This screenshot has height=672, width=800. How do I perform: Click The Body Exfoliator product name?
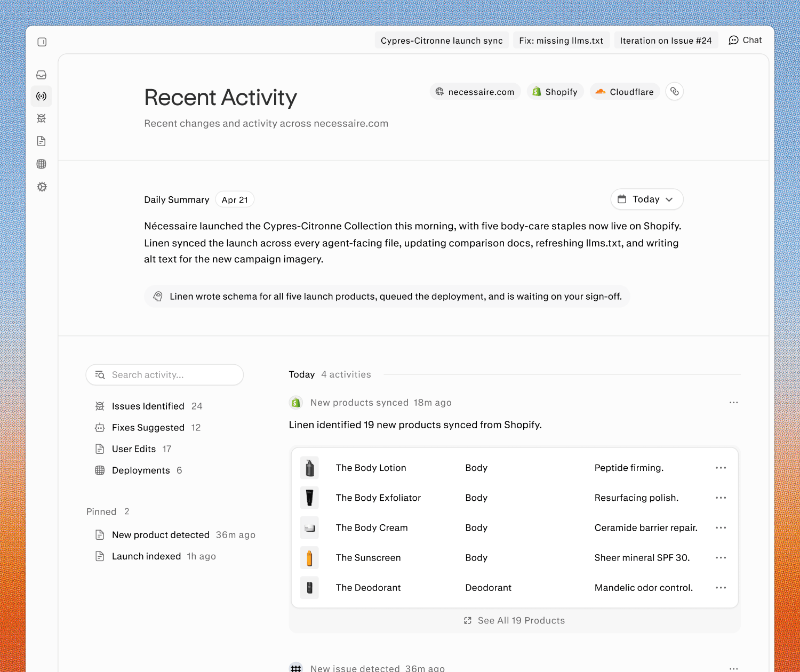click(378, 498)
